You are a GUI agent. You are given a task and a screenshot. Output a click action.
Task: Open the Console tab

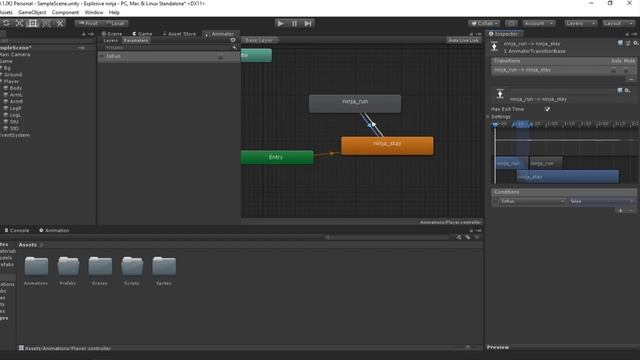click(x=17, y=231)
